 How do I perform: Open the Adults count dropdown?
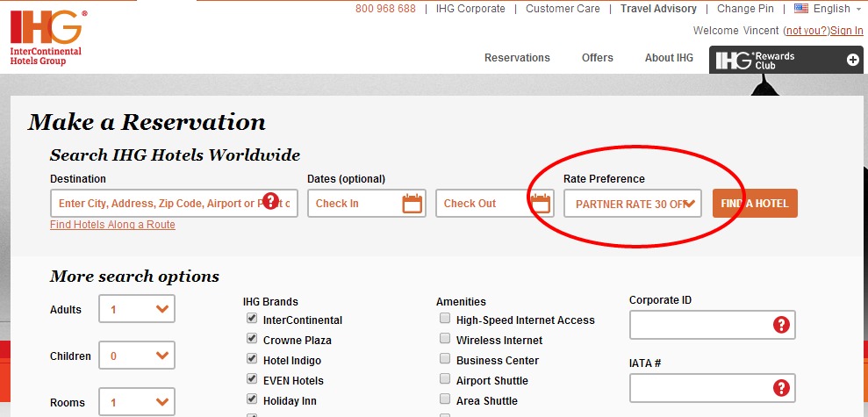pyautogui.click(x=137, y=308)
